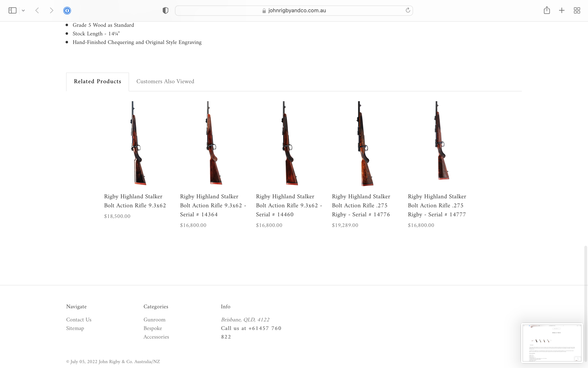
Task: Click the Info footer heading
Action: point(225,307)
